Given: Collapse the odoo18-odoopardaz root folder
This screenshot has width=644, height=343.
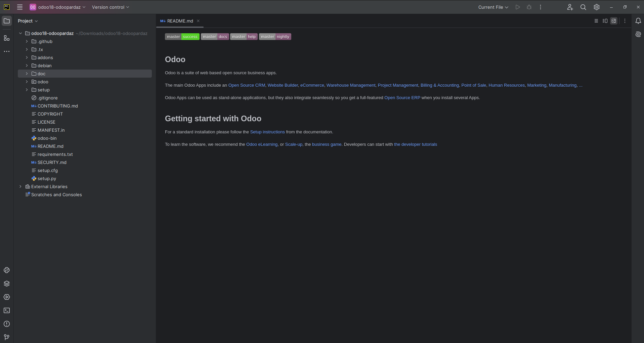Looking at the screenshot, I should point(20,33).
